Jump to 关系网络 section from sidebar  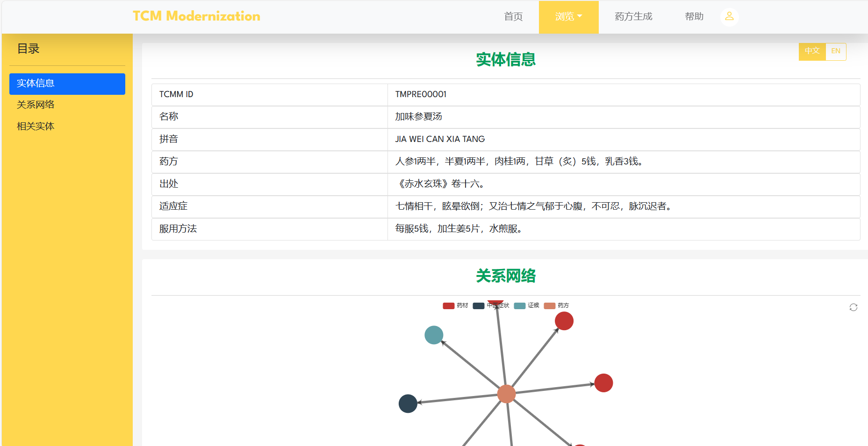[36, 105]
